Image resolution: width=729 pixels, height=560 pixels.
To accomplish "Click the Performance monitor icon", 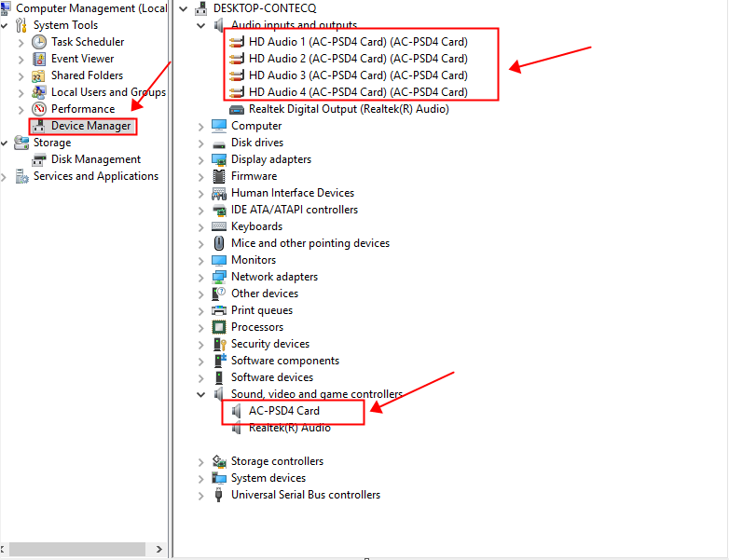I will pyautogui.click(x=39, y=109).
